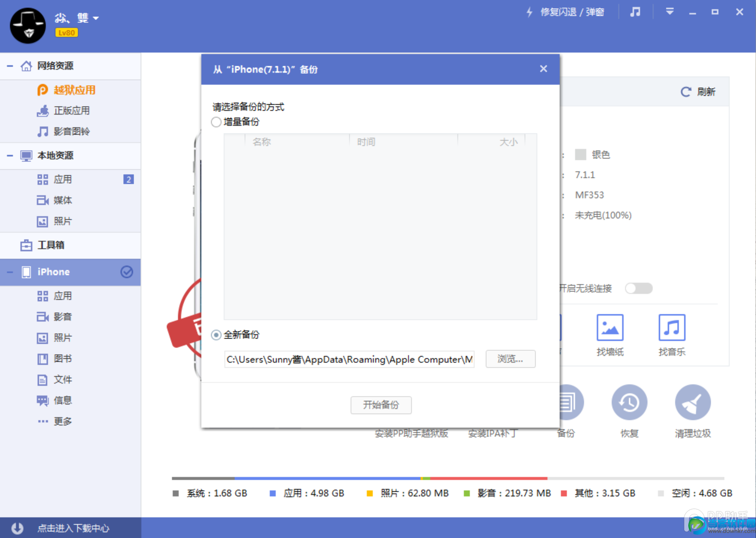Open iPhone 文件 item
756x538 pixels.
(70, 380)
